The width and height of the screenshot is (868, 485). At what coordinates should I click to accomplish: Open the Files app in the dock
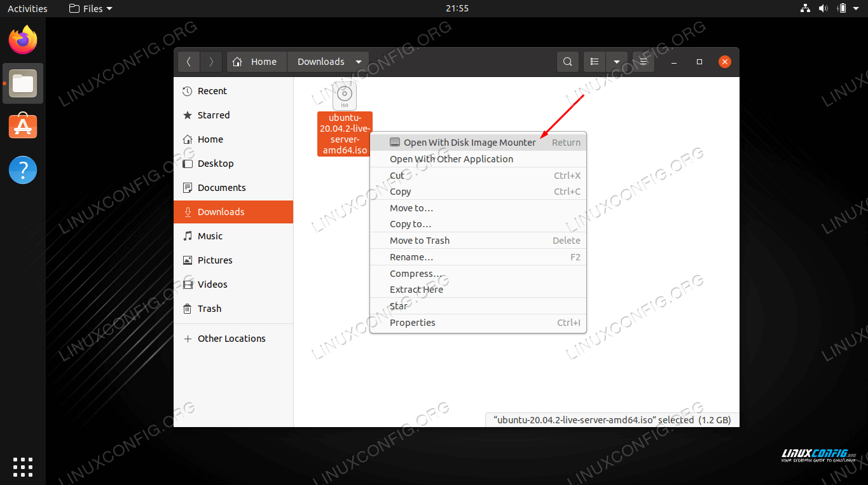point(23,83)
